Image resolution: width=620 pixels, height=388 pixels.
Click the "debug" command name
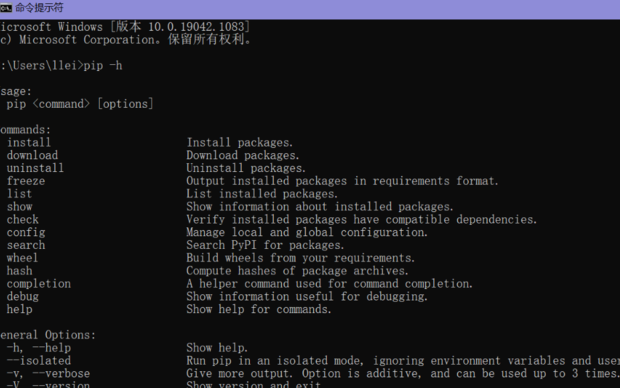tap(23, 297)
